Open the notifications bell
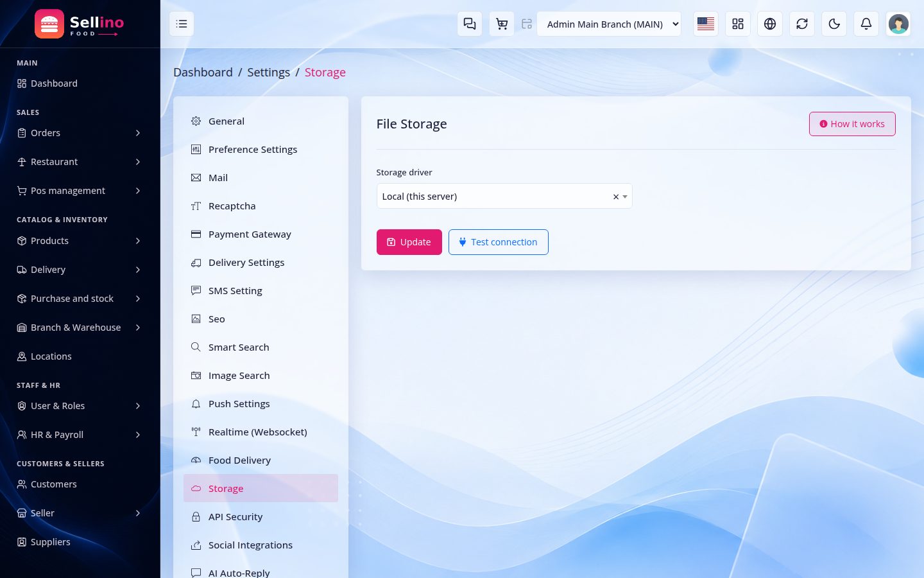 pos(866,24)
